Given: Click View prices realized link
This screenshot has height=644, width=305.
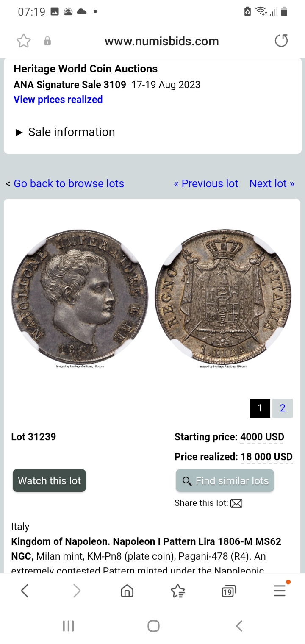Looking at the screenshot, I should (58, 100).
